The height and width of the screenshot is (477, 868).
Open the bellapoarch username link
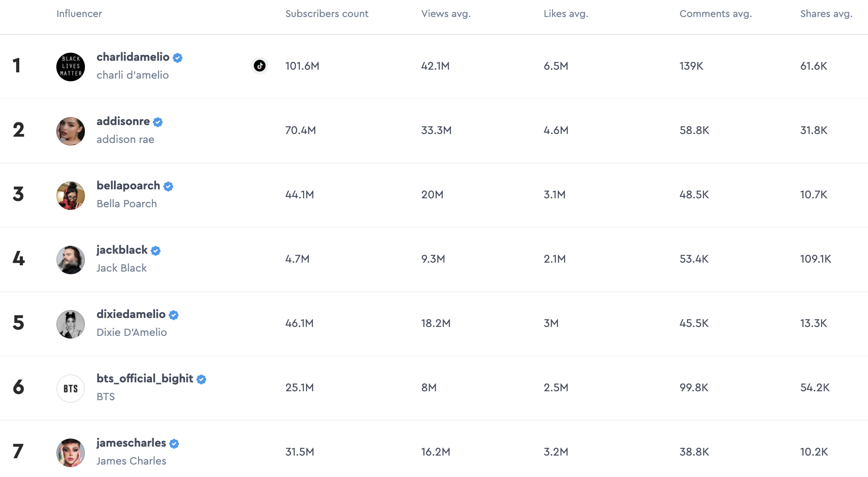pos(128,185)
